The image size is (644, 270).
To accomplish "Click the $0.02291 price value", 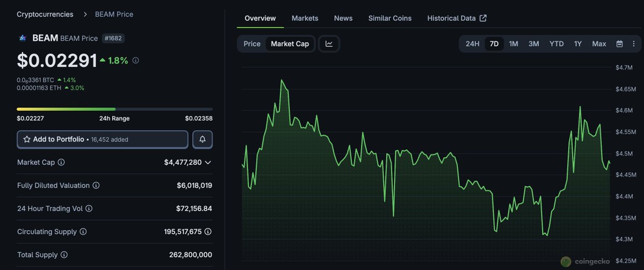I will 57,60.
